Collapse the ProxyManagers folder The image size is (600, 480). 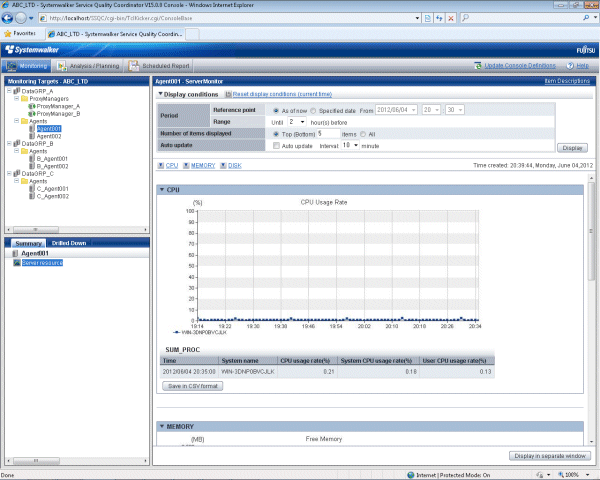click(16, 98)
